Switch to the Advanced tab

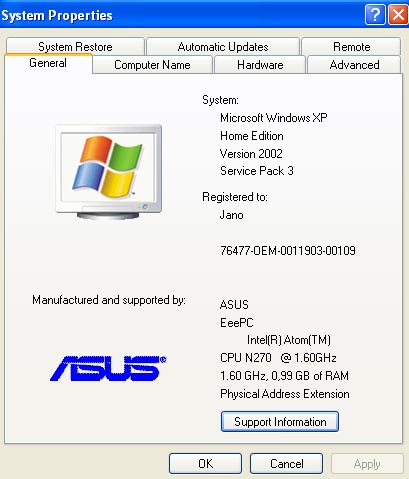pos(354,65)
